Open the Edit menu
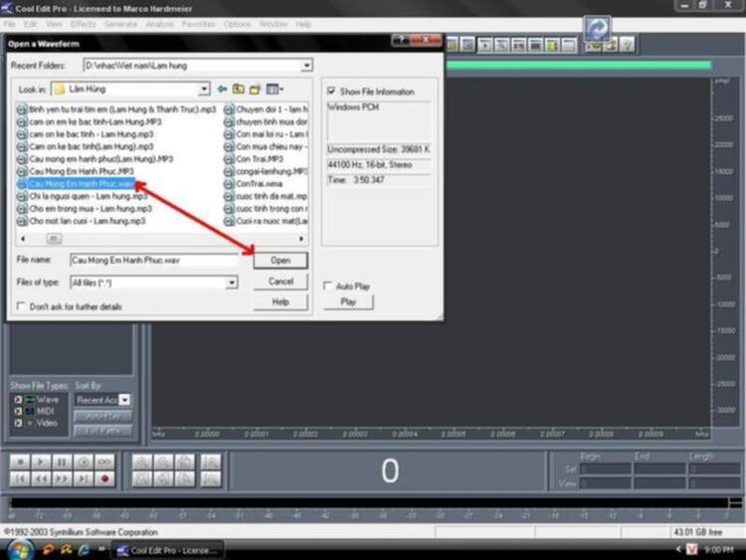Screen dimensions: 746x560 (31, 24)
